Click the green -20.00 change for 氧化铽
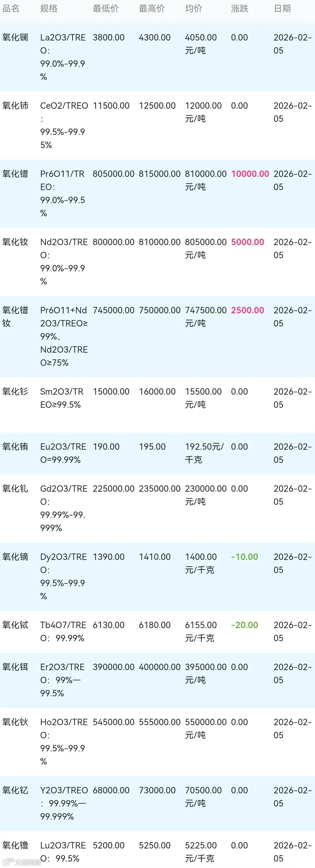The height and width of the screenshot is (868, 315). 244,625
